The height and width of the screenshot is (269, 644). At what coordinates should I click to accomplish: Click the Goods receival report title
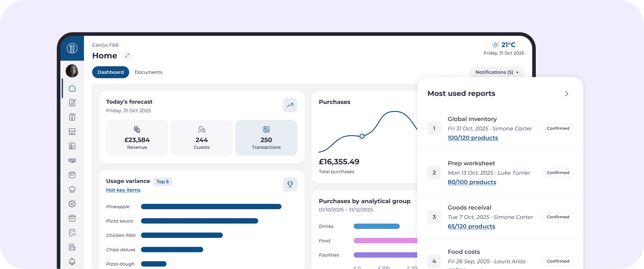(x=469, y=208)
